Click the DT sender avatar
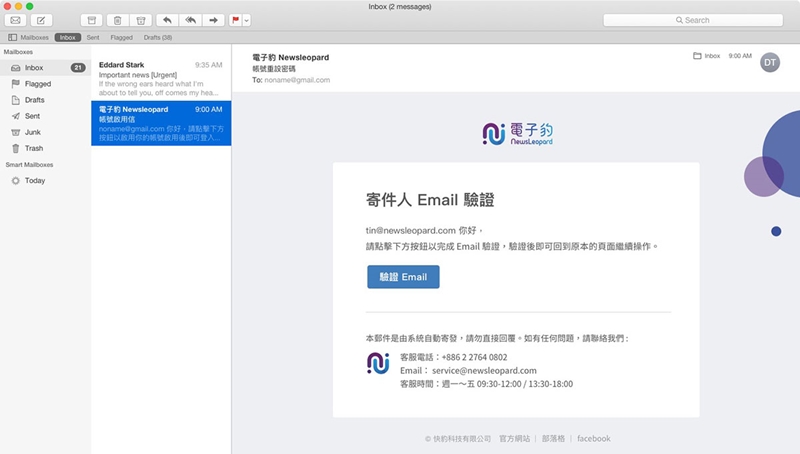This screenshot has width=800, height=454. pos(770,63)
